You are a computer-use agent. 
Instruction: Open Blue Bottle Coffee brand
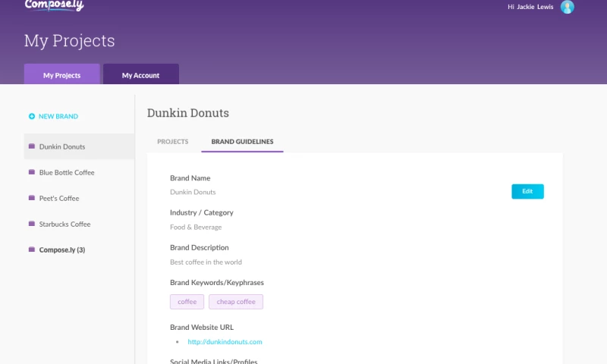coord(67,172)
